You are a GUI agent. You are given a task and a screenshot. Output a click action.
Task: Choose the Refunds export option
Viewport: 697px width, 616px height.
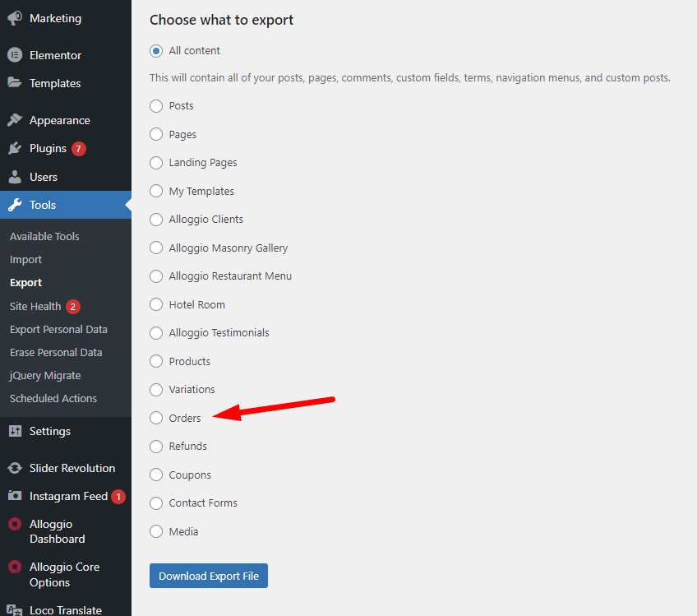click(156, 446)
